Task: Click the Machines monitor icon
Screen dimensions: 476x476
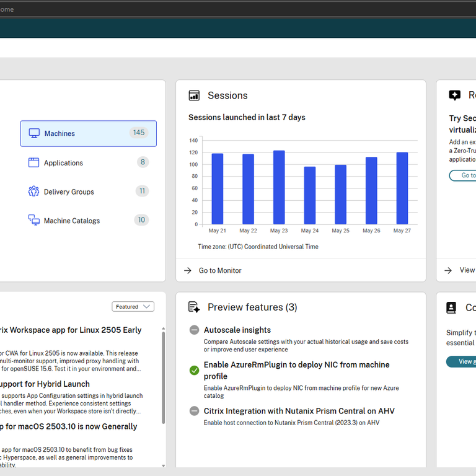Action: (34, 133)
